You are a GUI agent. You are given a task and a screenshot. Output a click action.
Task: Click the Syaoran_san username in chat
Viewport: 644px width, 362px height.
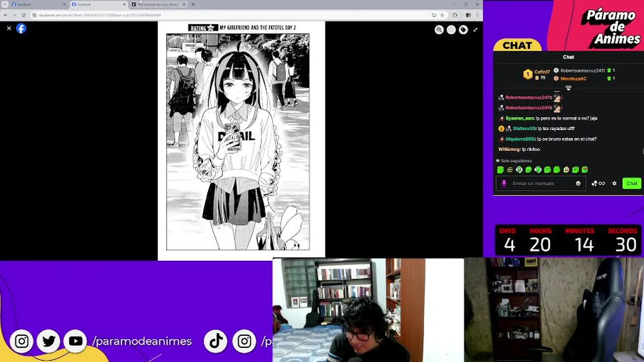tap(520, 118)
